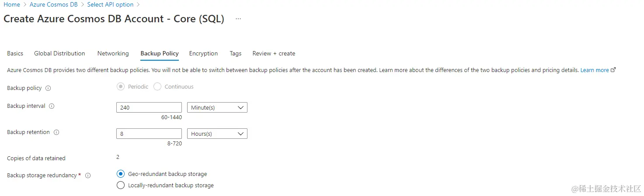Open the Minute(s) interval unit dropdown
The height and width of the screenshot is (196, 644).
pyautogui.click(x=217, y=107)
